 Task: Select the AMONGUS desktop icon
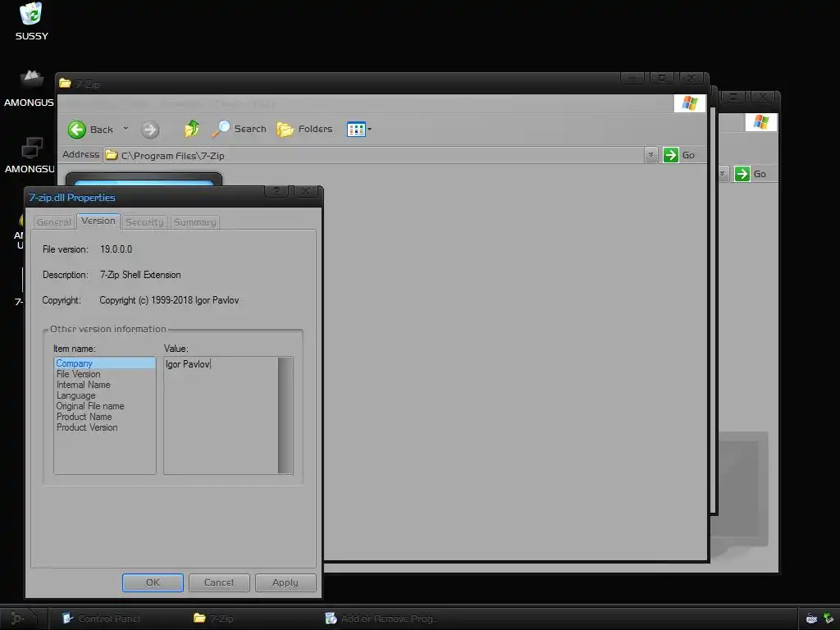(x=30, y=89)
